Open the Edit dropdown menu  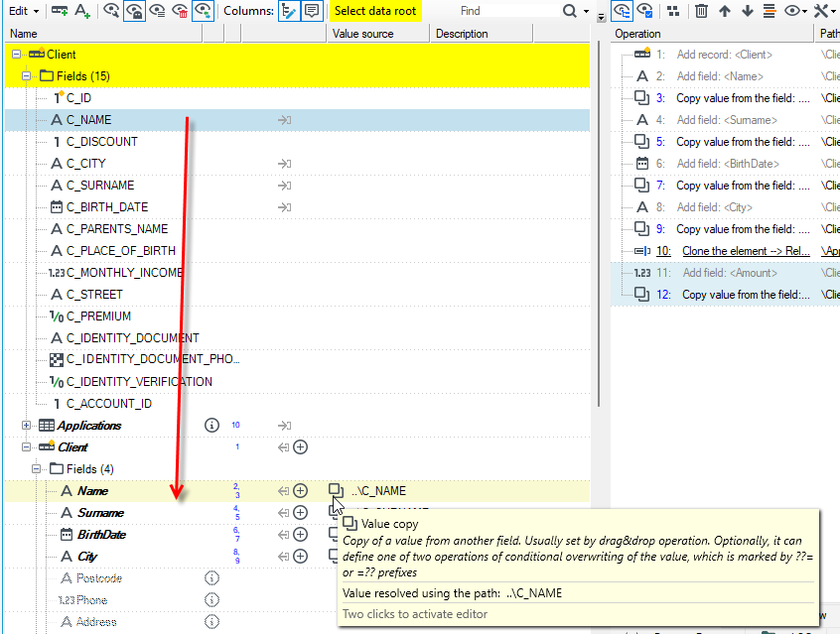(x=24, y=11)
